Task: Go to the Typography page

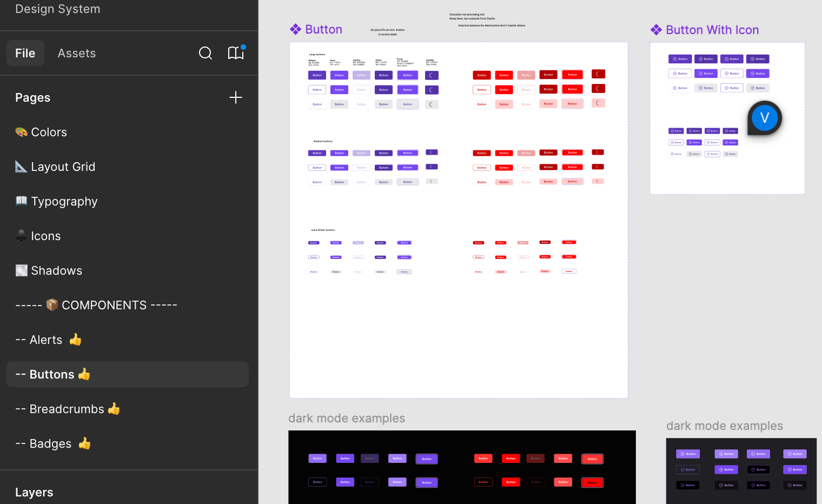Action: coord(128,201)
